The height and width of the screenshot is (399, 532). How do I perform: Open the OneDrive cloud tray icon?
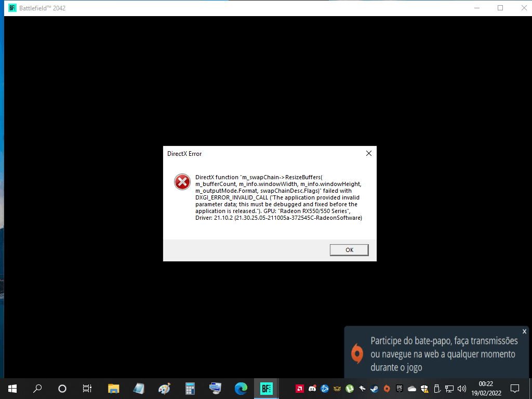412,389
